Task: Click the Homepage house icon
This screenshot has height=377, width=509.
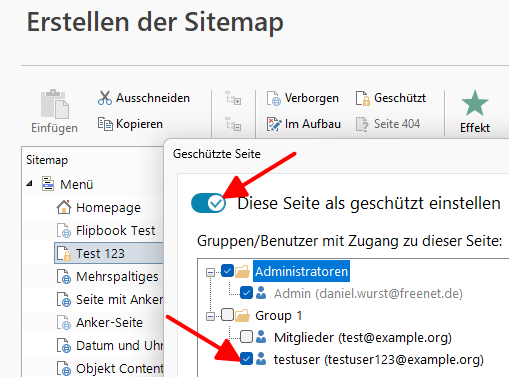Action: (64, 207)
